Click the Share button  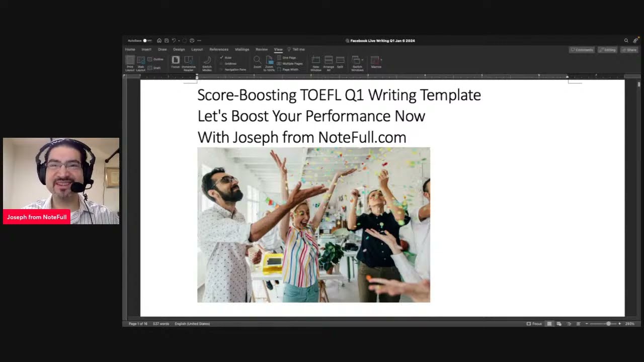point(629,50)
